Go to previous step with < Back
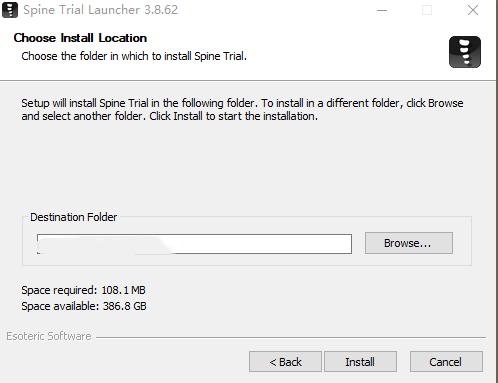Screen dimensions: 498x383 coord(285,361)
